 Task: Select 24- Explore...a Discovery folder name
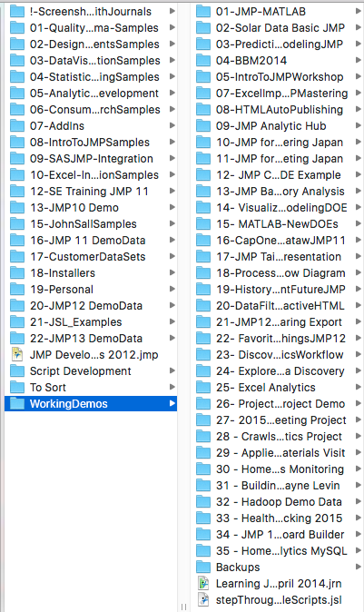pyautogui.click(x=280, y=370)
